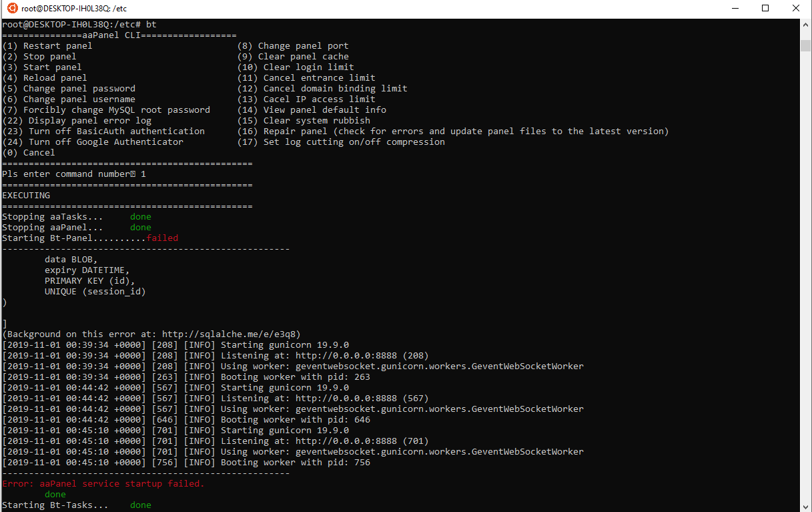Viewport: 812px width, 512px height.
Task: Click '(11) Cancel entrance limit' text
Action: pyautogui.click(x=306, y=78)
